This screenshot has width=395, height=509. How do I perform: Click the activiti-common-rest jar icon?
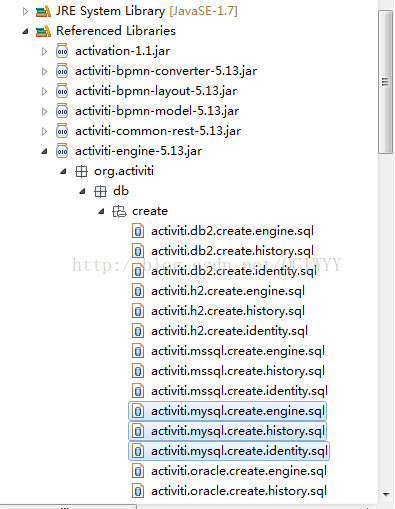62,131
